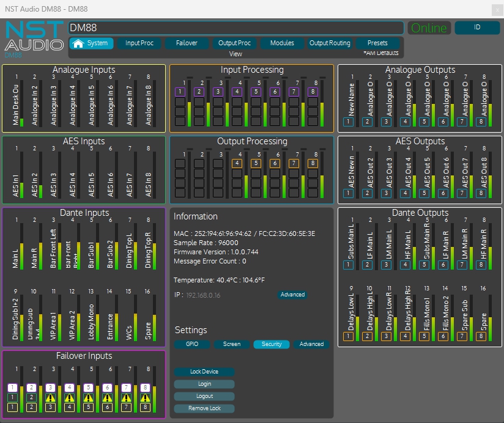Select Output Processing channel 6 orange box

(x=275, y=163)
